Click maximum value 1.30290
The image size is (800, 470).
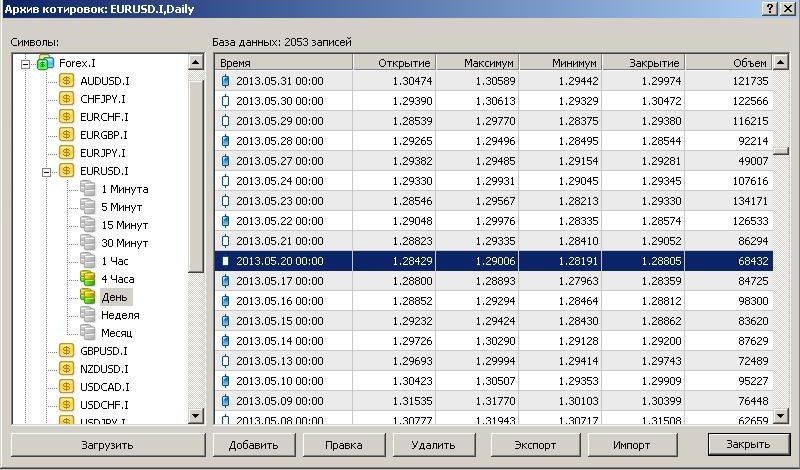click(495, 341)
